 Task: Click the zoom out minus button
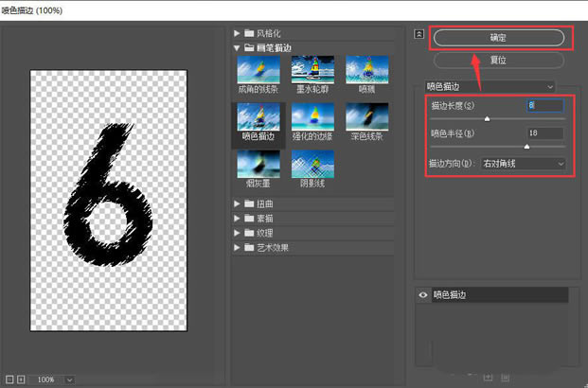click(9, 379)
